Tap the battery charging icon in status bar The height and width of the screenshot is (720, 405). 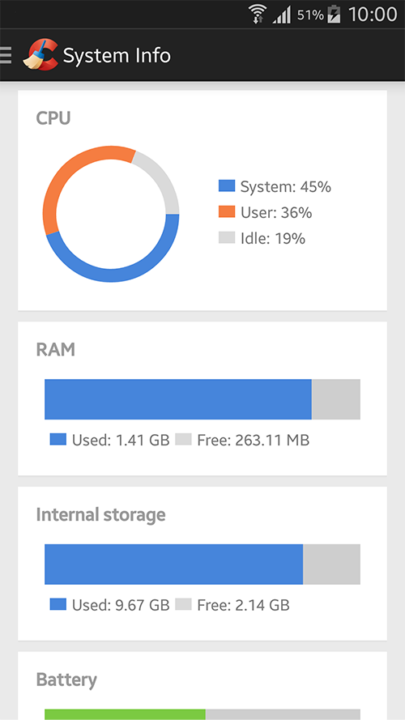[x=334, y=15]
